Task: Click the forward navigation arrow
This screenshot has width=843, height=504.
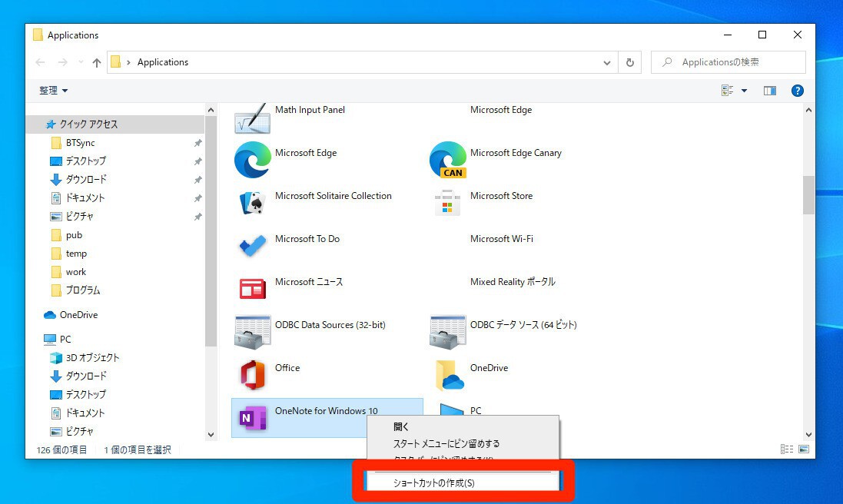Action: (63, 62)
